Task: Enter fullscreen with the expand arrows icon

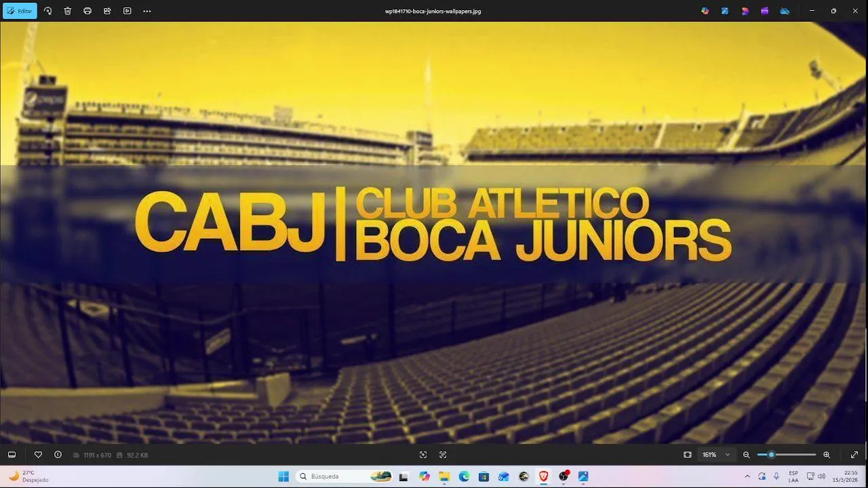Action: pos(854,455)
